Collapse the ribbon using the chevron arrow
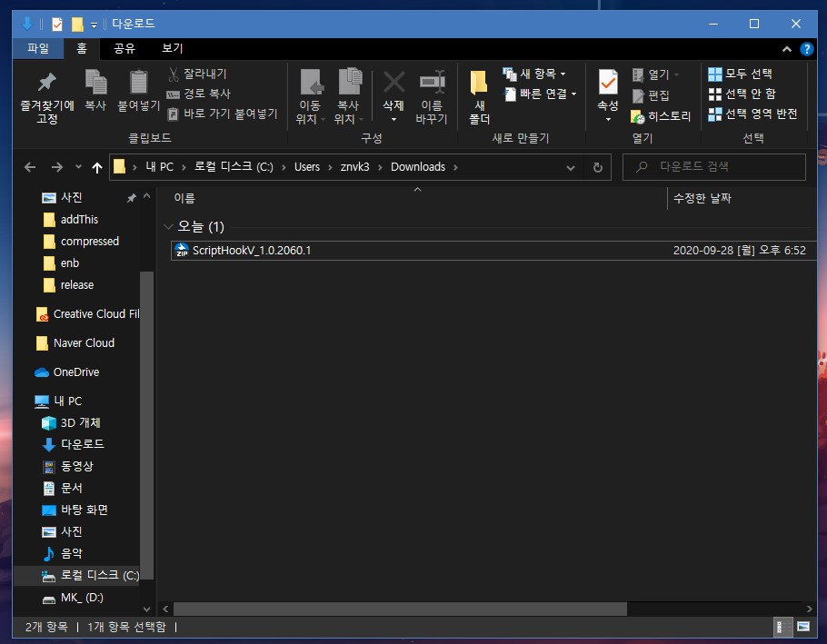Screen dimensions: 827x644 tap(787, 49)
